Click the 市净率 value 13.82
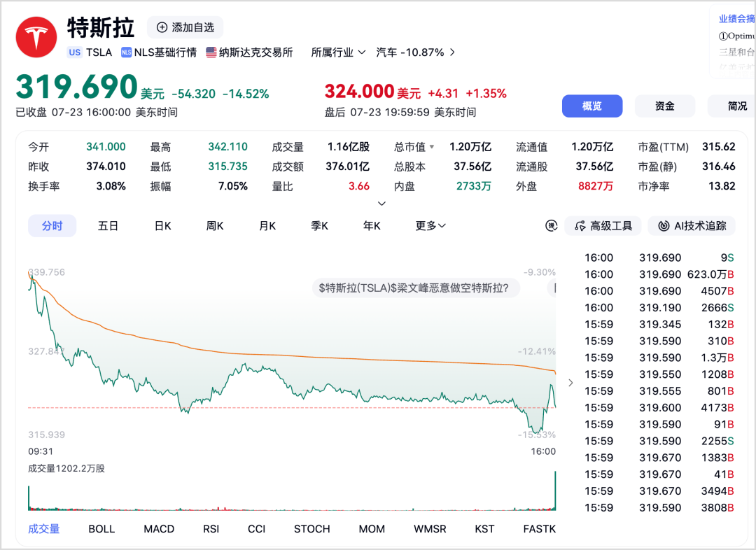The height and width of the screenshot is (550, 756). (x=722, y=186)
